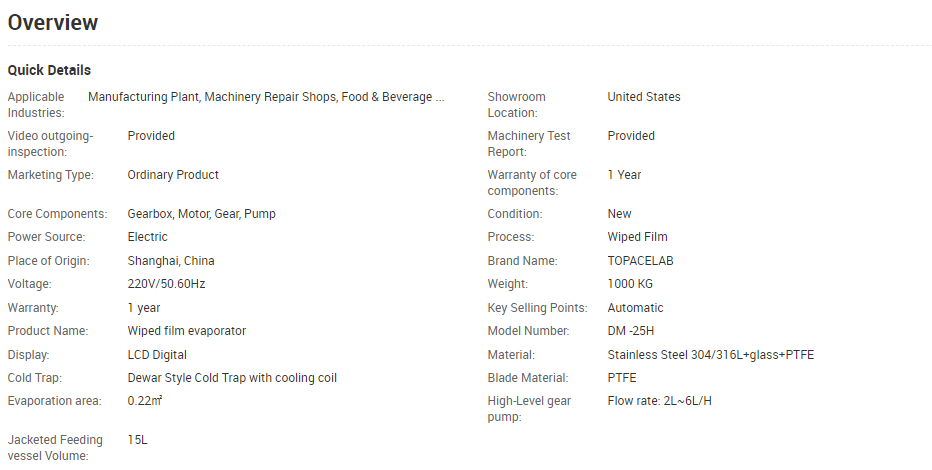The width and height of the screenshot is (932, 470).
Task: Click the Stainless Steel 304/316L+glass+PTFE material value
Action: pyautogui.click(x=710, y=355)
